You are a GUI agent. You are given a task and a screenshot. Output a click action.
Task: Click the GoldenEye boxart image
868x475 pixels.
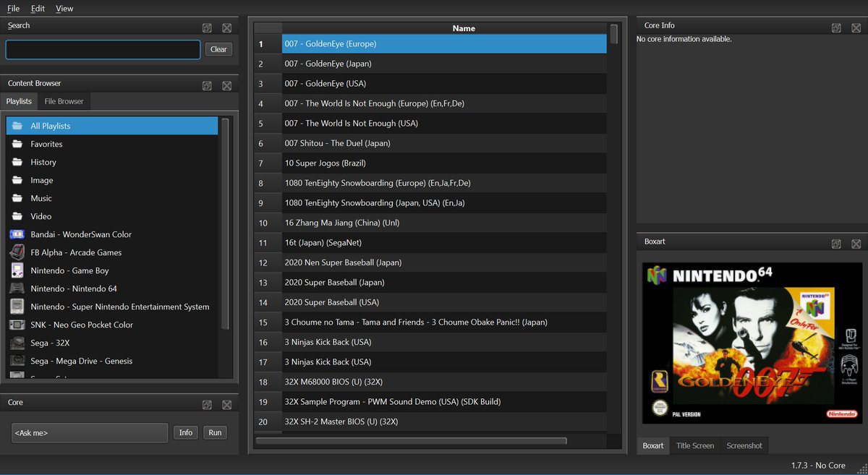[x=752, y=343]
